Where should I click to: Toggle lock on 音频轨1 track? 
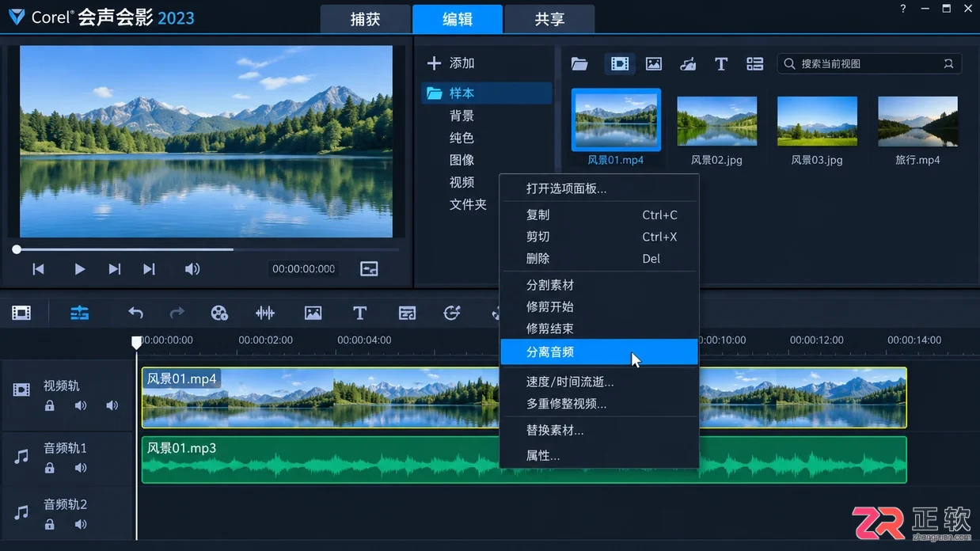[x=50, y=468]
